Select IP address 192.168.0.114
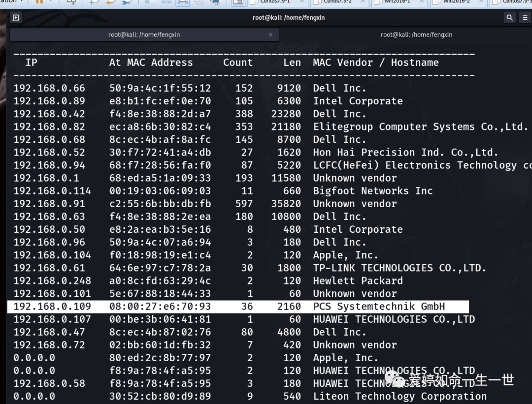532x404 pixels. click(52, 191)
